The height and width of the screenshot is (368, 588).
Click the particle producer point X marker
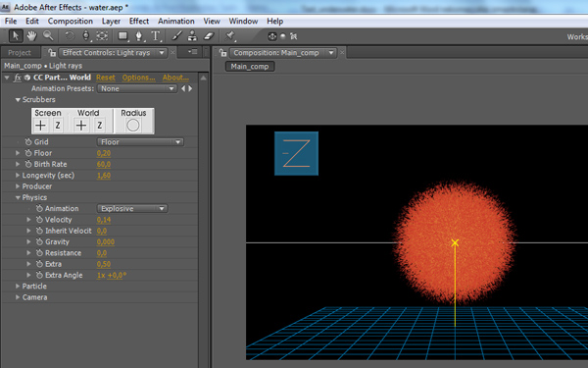pos(455,243)
